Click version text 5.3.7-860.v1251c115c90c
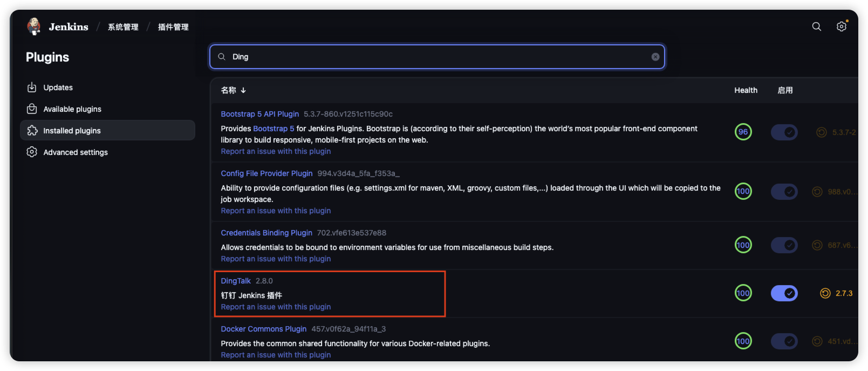 pyautogui.click(x=348, y=114)
